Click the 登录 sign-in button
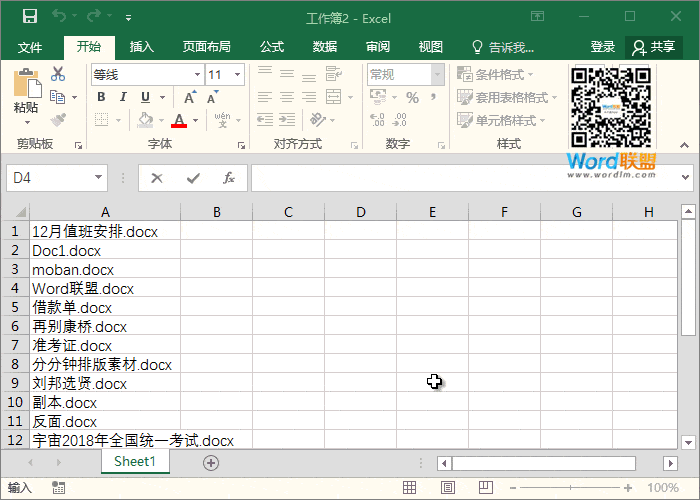700x500 pixels. tap(602, 46)
